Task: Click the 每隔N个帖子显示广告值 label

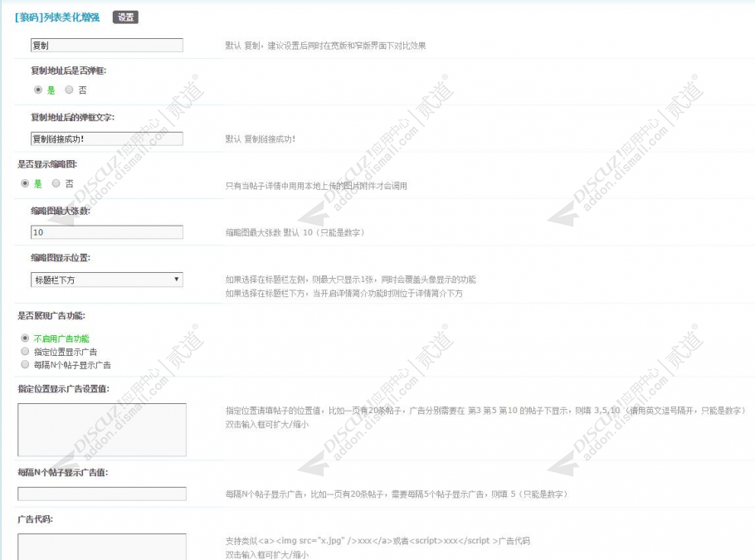Action: (62, 472)
